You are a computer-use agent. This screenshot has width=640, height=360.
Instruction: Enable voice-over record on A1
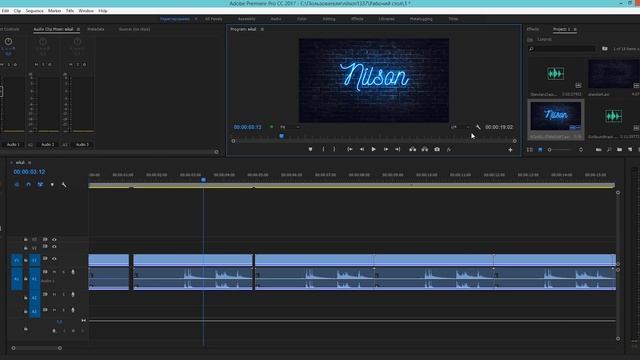click(x=73, y=272)
